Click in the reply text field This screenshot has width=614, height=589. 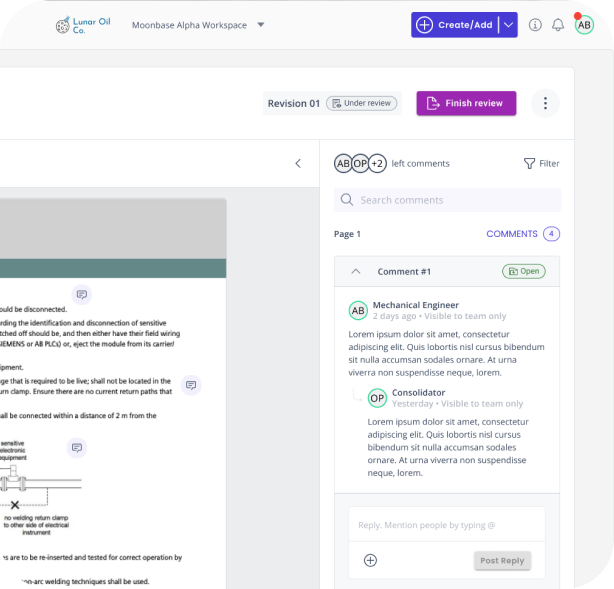coord(447,525)
